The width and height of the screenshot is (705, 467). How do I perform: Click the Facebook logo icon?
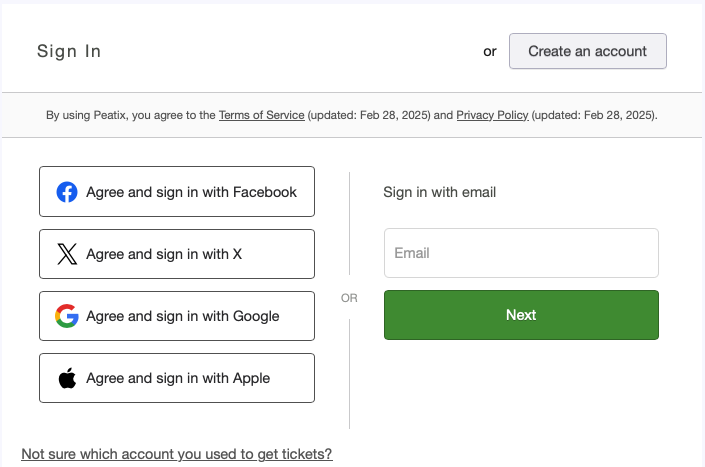[67, 192]
